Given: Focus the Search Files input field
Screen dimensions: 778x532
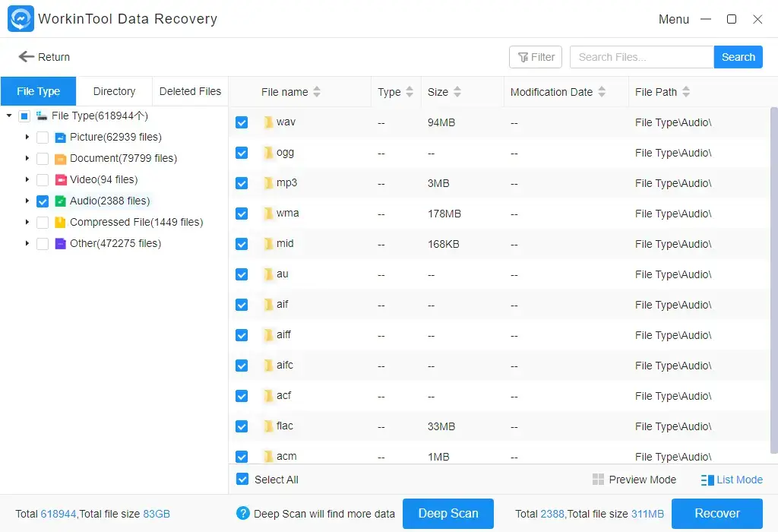Looking at the screenshot, I should (641, 57).
